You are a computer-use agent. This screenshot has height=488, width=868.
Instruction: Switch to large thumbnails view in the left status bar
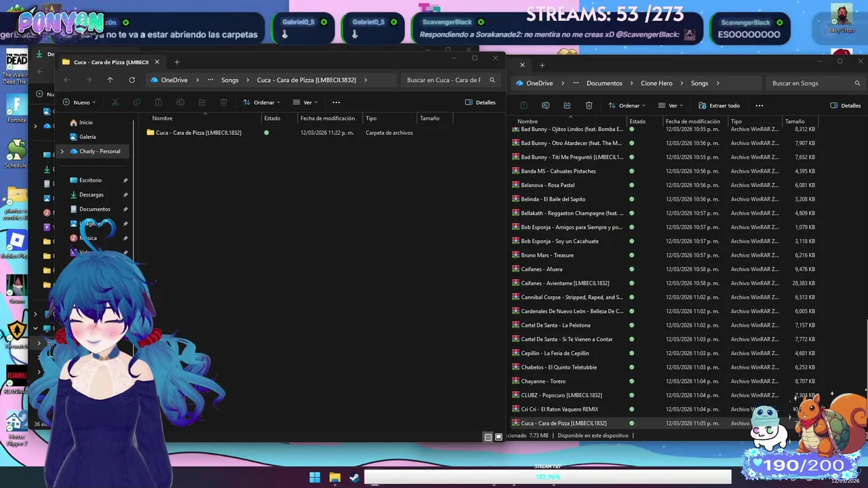[x=498, y=437]
